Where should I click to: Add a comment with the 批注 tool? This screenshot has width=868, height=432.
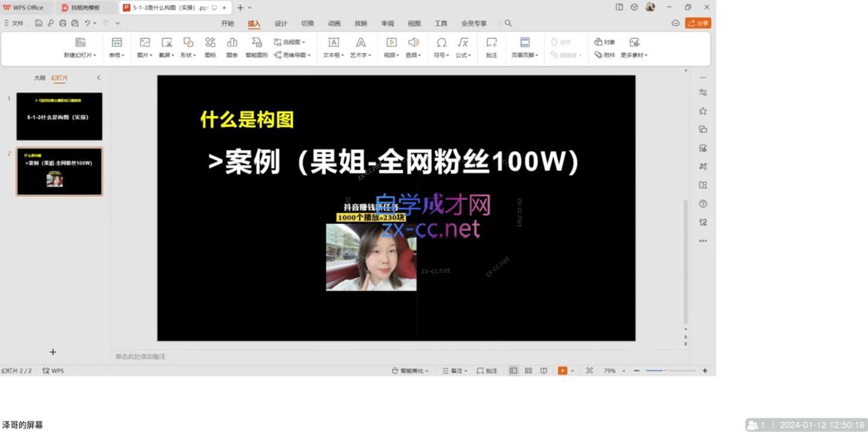[x=491, y=48]
